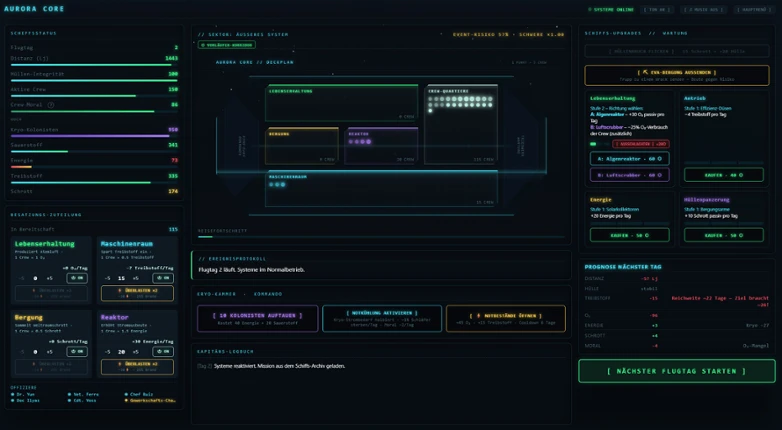The height and width of the screenshot is (430, 782).
Task: Select the Lebenserhaltung room on the deck plan
Action: (341, 103)
